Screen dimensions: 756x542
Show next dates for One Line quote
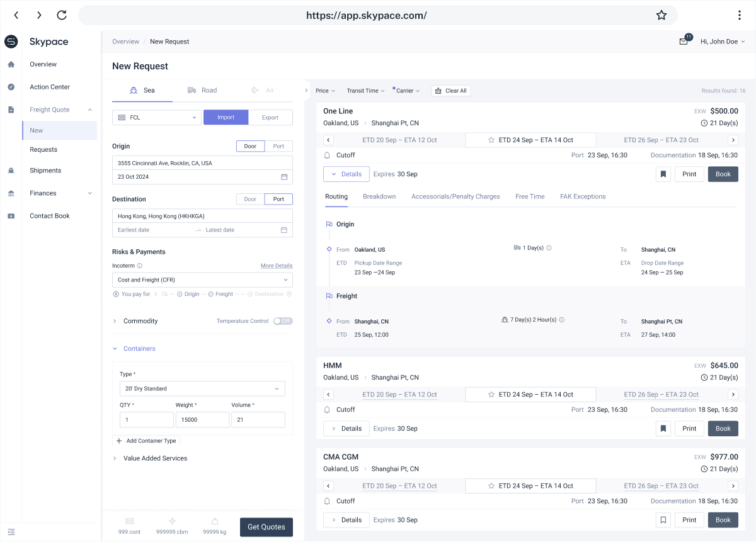pyautogui.click(x=733, y=140)
